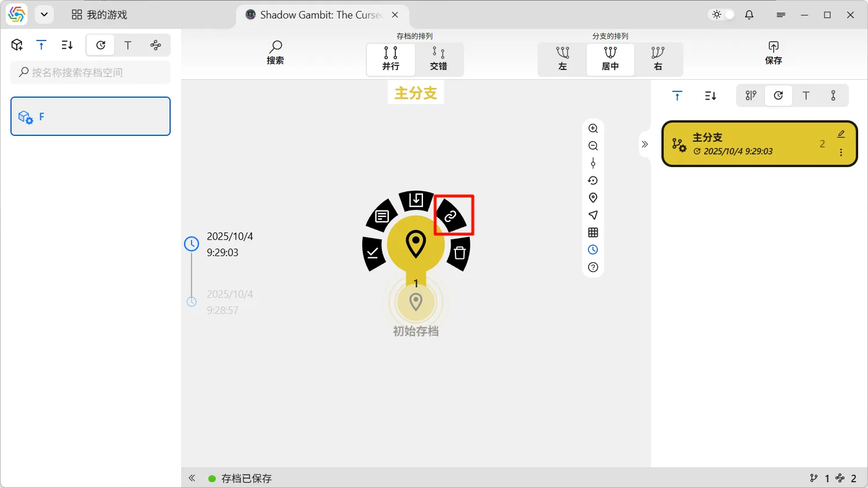Collapse the right panel with double chevron

pyautogui.click(x=645, y=144)
